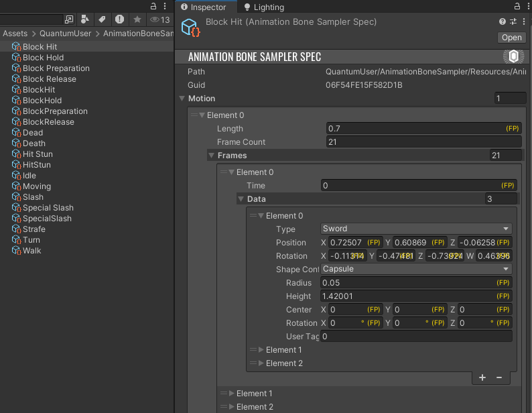Expand Data Element 1
Viewport: 532px width, 413px height.
[261, 350]
